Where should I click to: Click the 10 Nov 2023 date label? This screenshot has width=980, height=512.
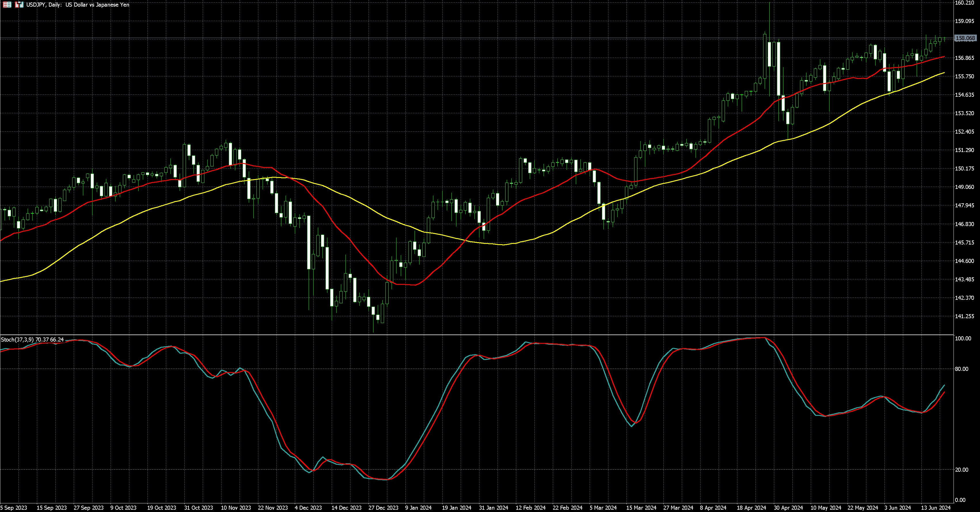(x=236, y=508)
